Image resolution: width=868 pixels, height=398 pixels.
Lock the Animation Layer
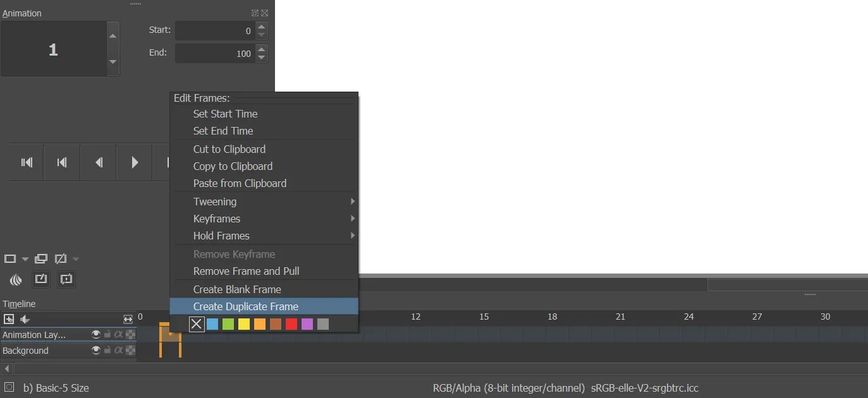pos(107,335)
